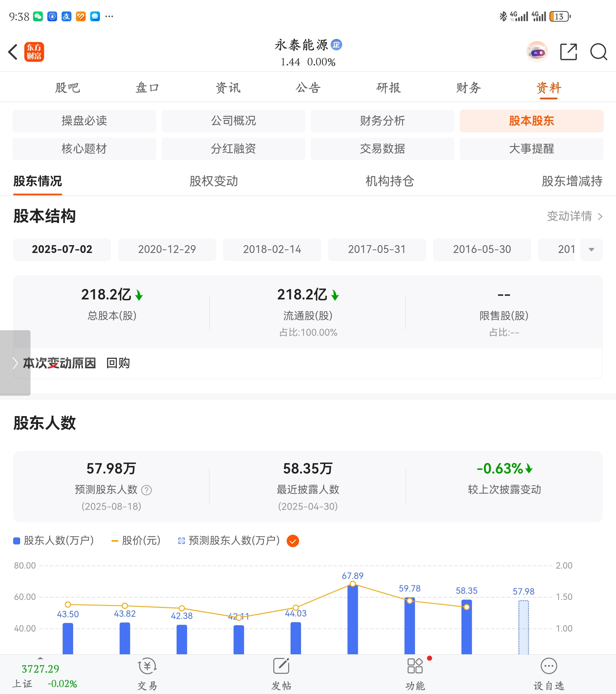The height and width of the screenshot is (694, 616).
Task: Switch to the 资讯 tab
Action: pyautogui.click(x=228, y=88)
